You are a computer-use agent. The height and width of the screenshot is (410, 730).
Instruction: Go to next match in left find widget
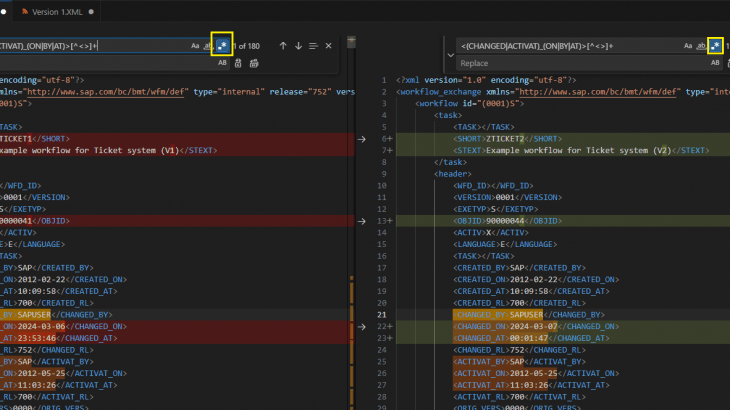tap(298, 46)
